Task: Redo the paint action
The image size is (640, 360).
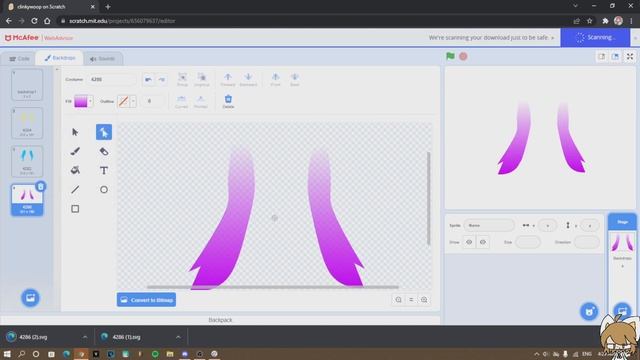Action: [162, 80]
